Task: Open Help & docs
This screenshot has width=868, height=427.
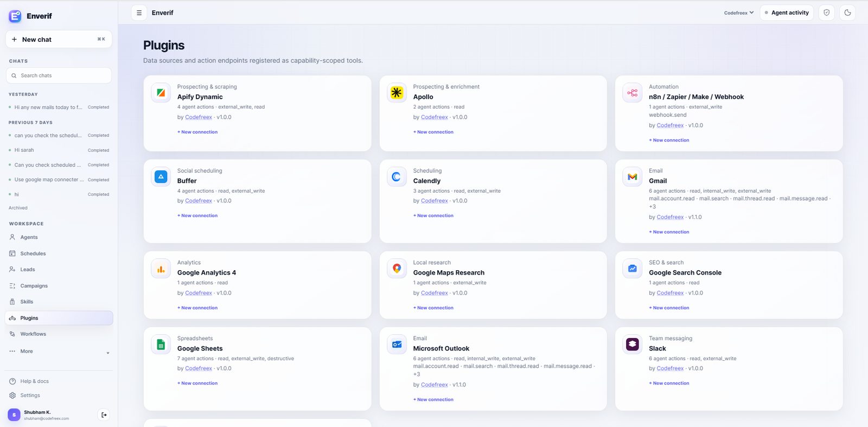Action: coord(59,381)
